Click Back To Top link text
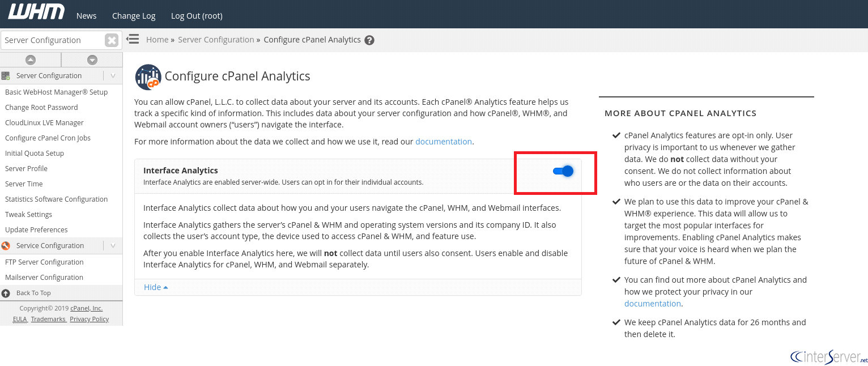 tap(33, 293)
